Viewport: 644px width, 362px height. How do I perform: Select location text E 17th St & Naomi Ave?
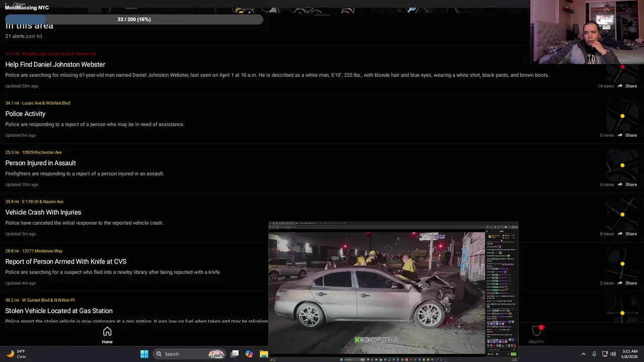pos(43,202)
